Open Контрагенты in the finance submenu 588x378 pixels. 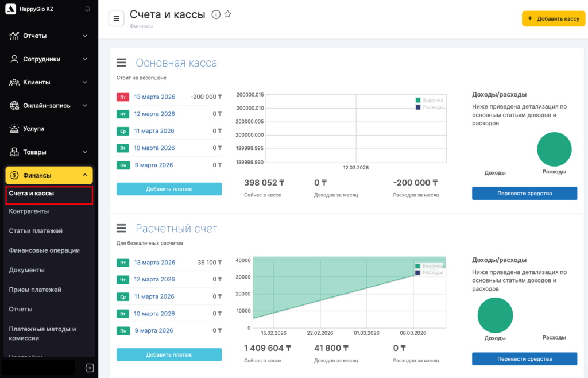pos(29,211)
